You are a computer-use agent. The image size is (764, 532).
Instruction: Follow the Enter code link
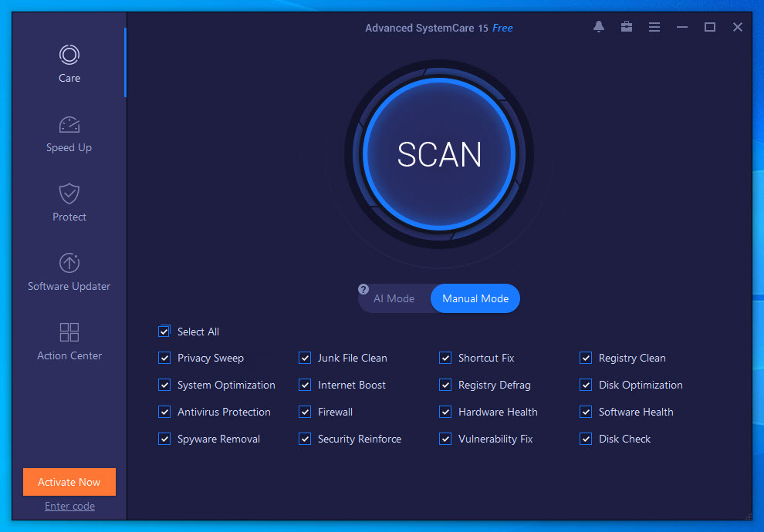pyautogui.click(x=69, y=507)
